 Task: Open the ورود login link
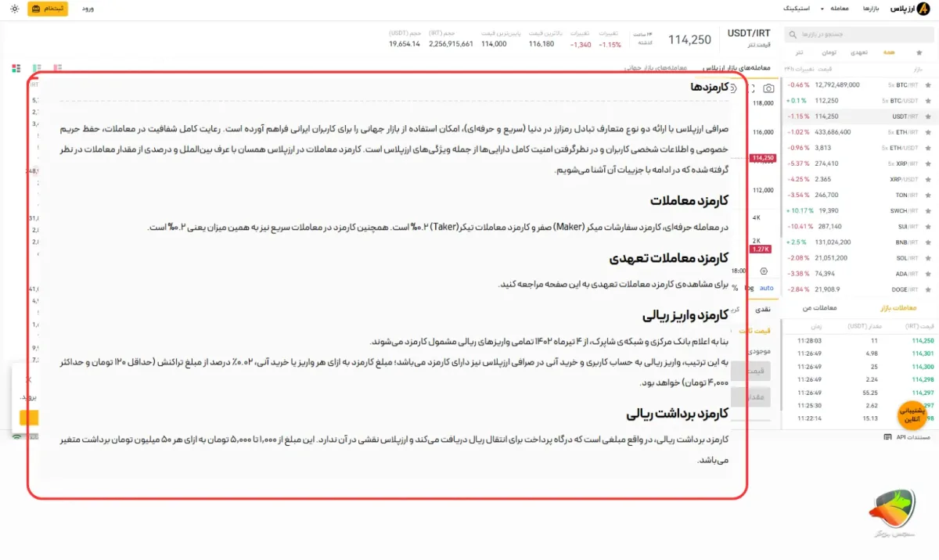[88, 9]
